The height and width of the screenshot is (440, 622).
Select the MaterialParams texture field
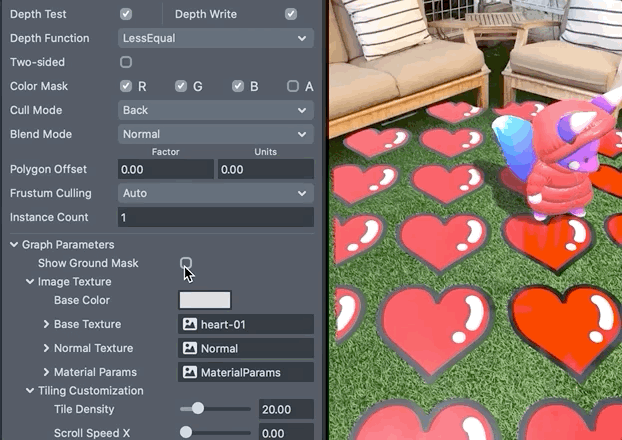click(246, 372)
